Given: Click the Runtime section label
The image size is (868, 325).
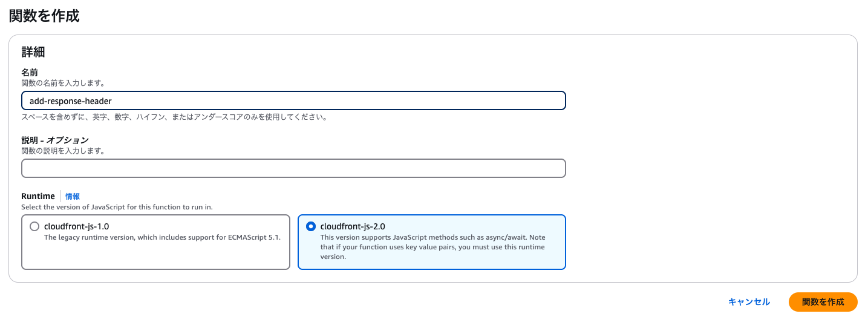Looking at the screenshot, I should click(x=38, y=196).
